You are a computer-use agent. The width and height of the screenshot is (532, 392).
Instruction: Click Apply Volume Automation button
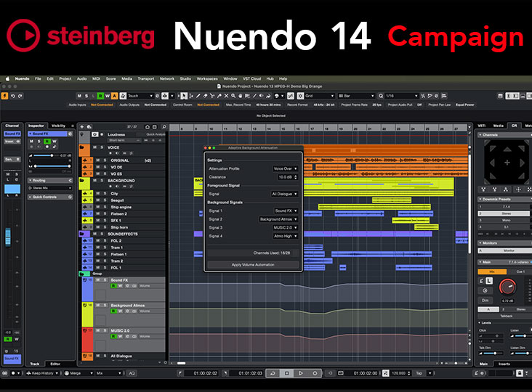[x=252, y=265]
